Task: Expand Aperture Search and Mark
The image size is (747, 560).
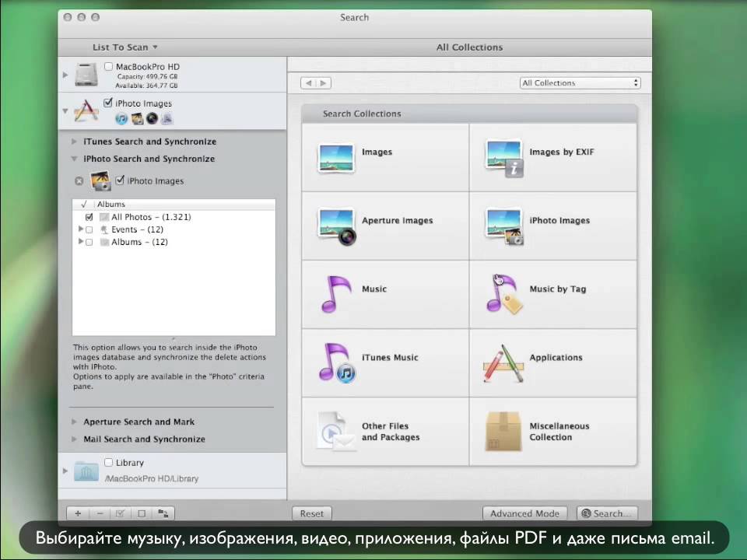Action: pyautogui.click(x=74, y=422)
